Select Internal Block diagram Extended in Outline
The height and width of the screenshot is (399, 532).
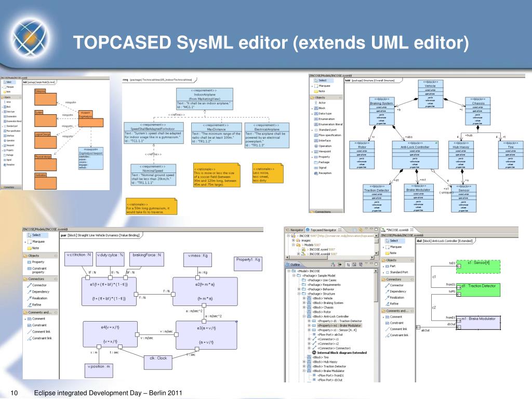[339, 353]
